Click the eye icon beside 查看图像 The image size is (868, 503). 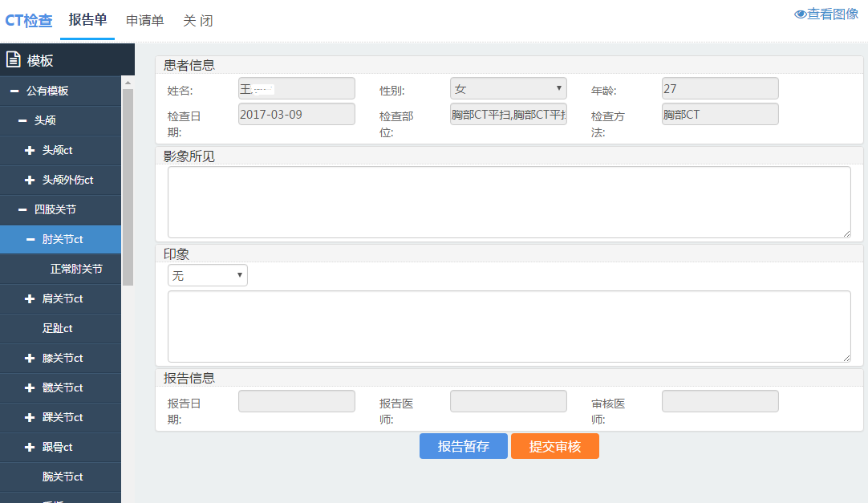click(x=800, y=14)
